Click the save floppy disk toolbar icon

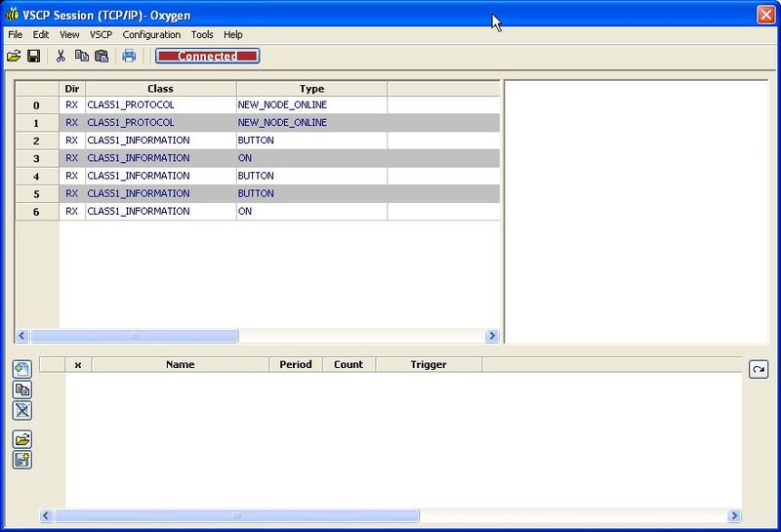(x=33, y=57)
